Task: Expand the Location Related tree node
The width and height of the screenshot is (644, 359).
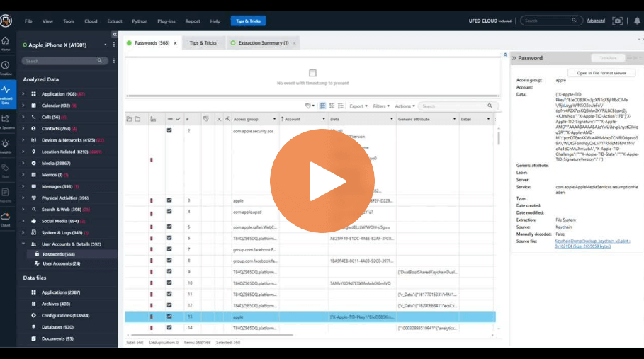Action: coord(23,152)
